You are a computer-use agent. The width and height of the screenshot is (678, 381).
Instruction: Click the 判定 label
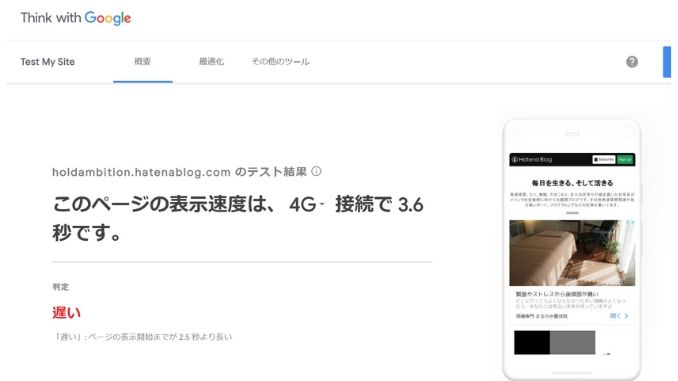tap(61, 287)
